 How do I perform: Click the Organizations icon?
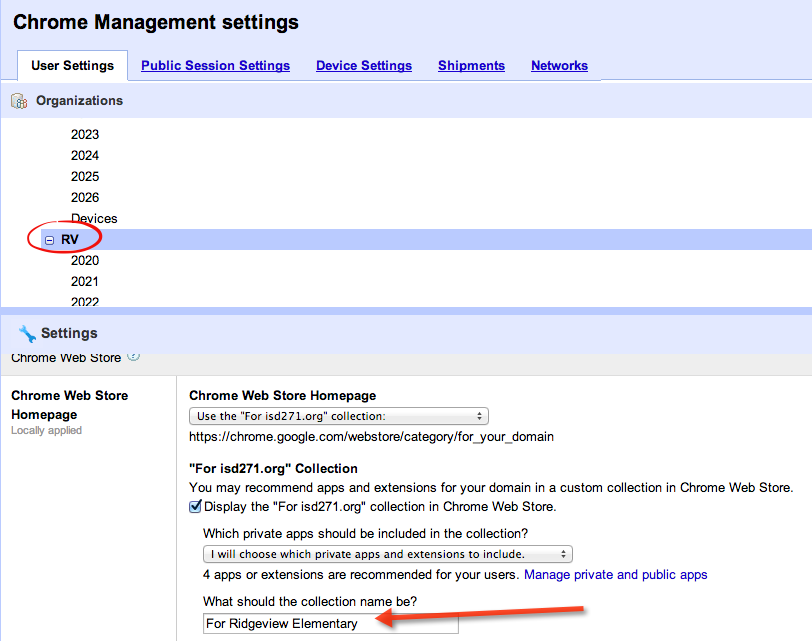pyautogui.click(x=19, y=101)
